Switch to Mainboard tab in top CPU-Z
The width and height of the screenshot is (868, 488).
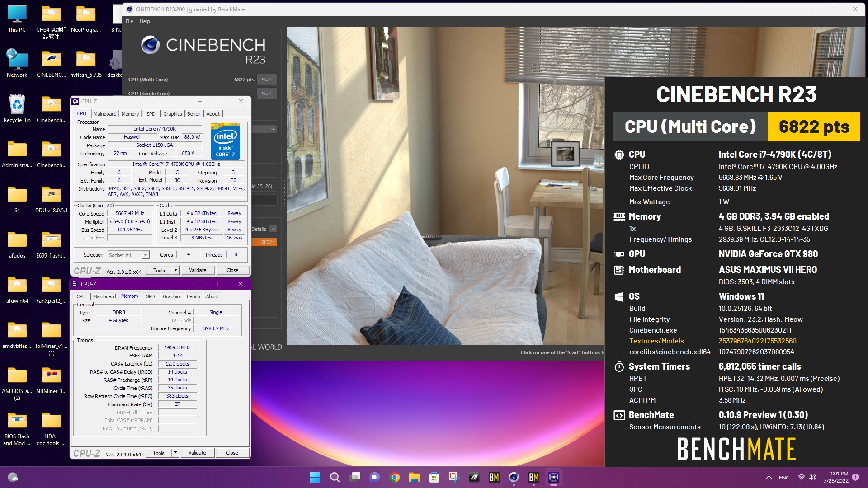coord(105,114)
